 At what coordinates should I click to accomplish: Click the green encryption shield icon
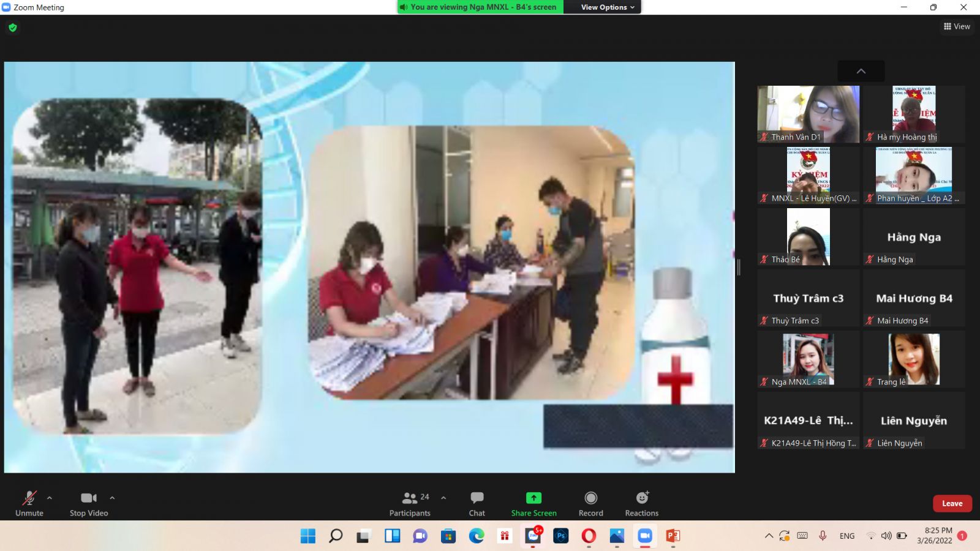(13, 28)
